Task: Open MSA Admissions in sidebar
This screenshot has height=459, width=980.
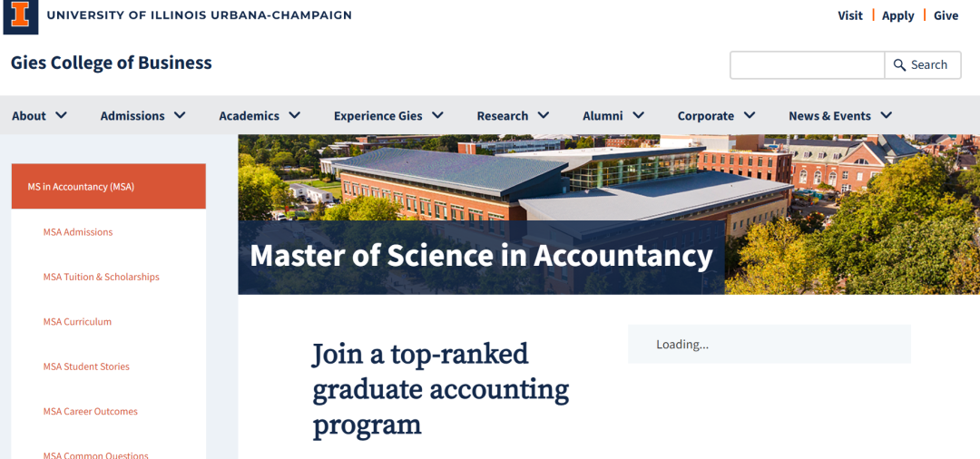Action: (x=78, y=232)
